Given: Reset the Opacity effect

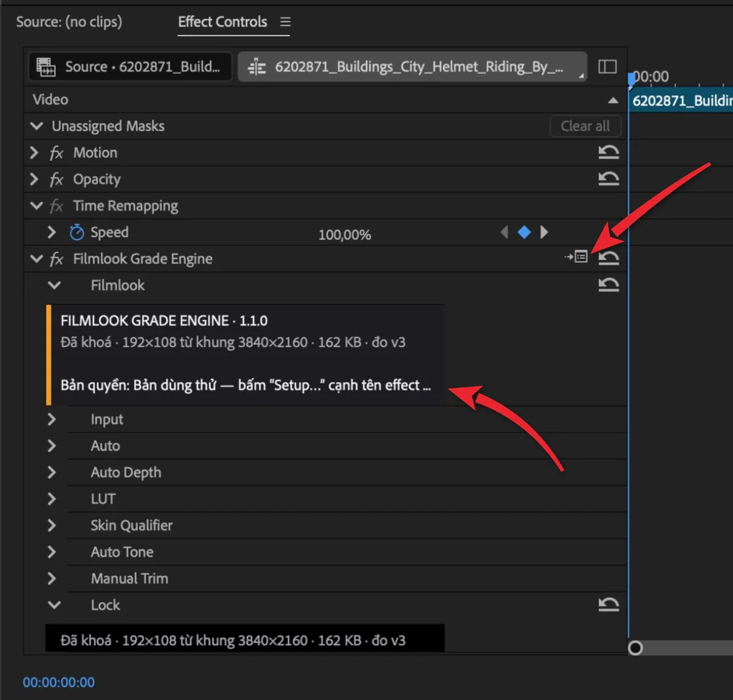Looking at the screenshot, I should [609, 179].
